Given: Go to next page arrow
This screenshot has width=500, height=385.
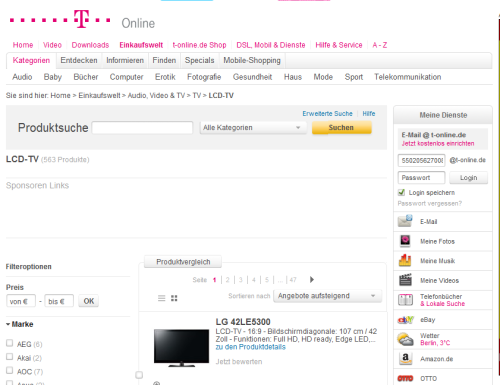Looking at the screenshot, I should click(312, 279).
